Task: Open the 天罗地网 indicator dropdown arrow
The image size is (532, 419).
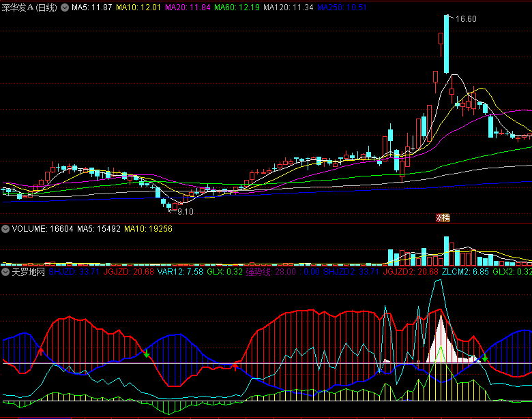Action: (x=5, y=272)
